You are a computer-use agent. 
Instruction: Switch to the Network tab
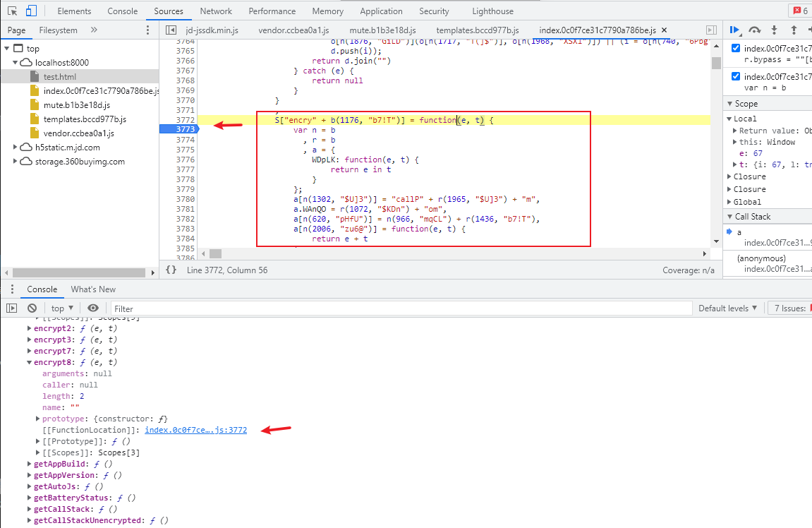(x=216, y=11)
